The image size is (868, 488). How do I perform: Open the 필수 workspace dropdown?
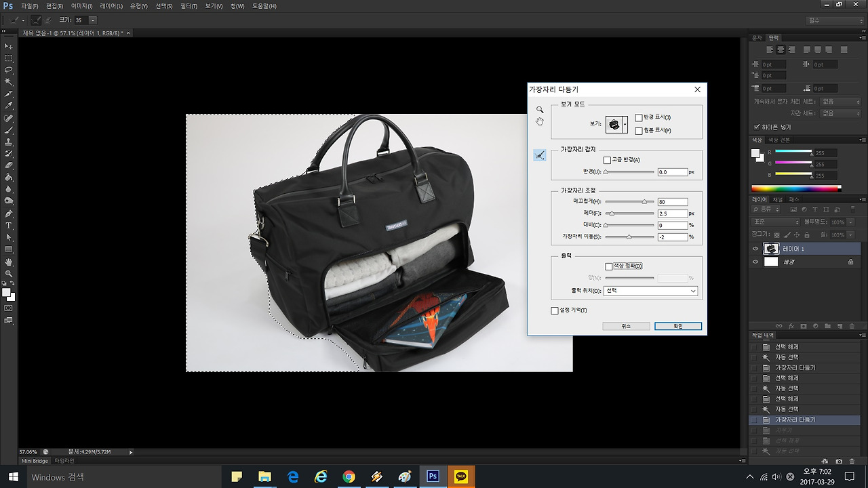(x=835, y=20)
